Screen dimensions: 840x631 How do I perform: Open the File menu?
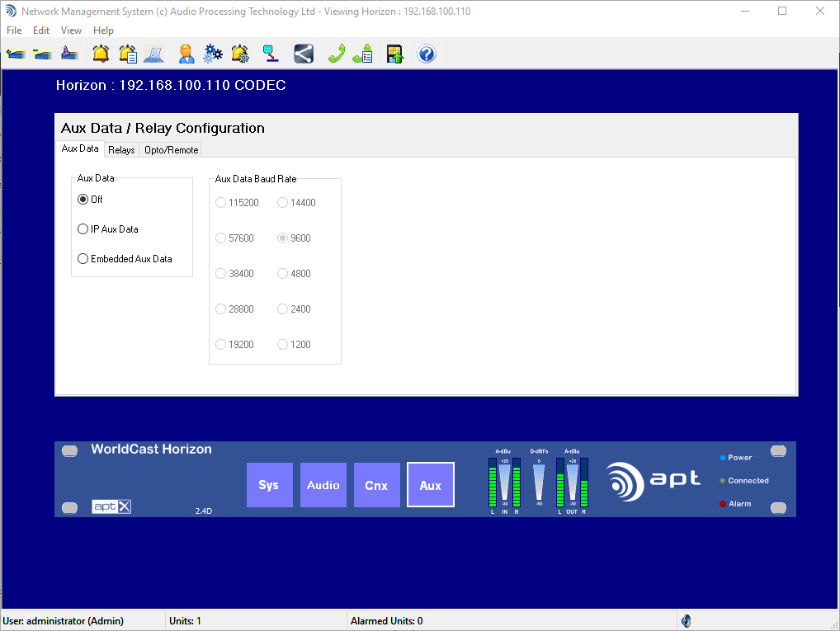14,31
